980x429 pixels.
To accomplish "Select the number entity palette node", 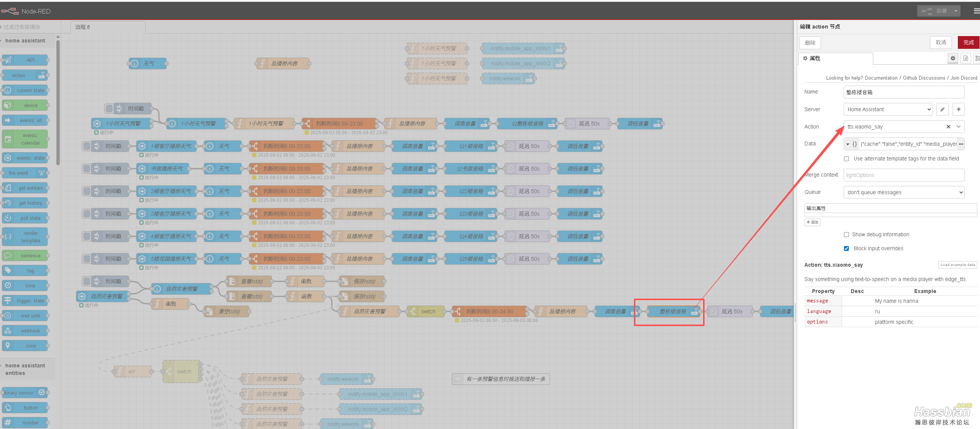I will [x=25, y=423].
